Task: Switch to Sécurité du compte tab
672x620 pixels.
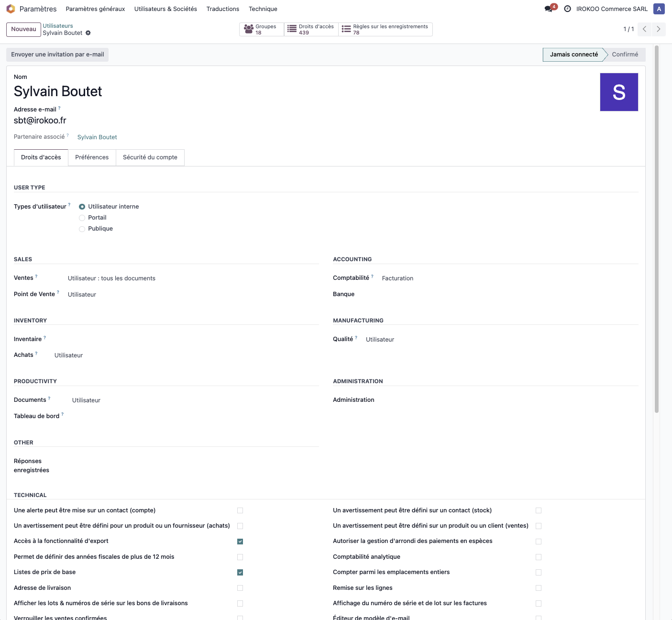Action: pyautogui.click(x=150, y=157)
